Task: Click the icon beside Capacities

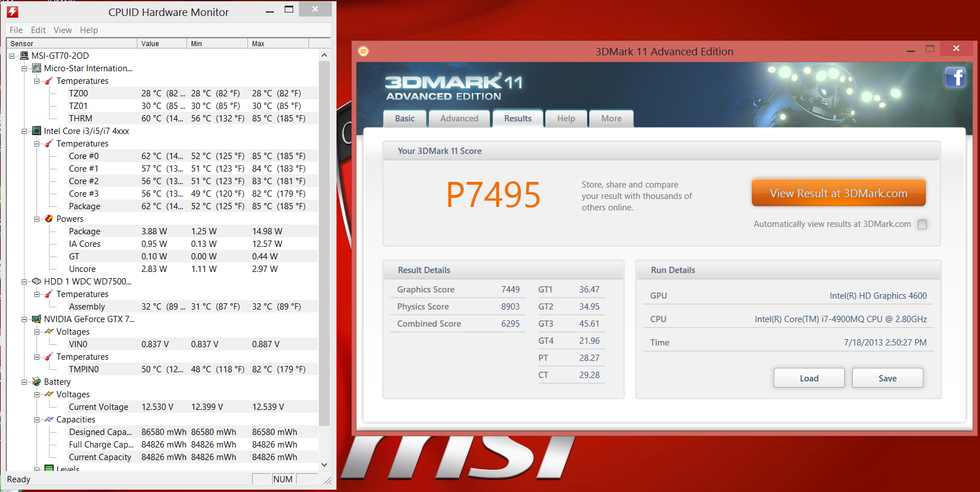Action: tap(49, 419)
